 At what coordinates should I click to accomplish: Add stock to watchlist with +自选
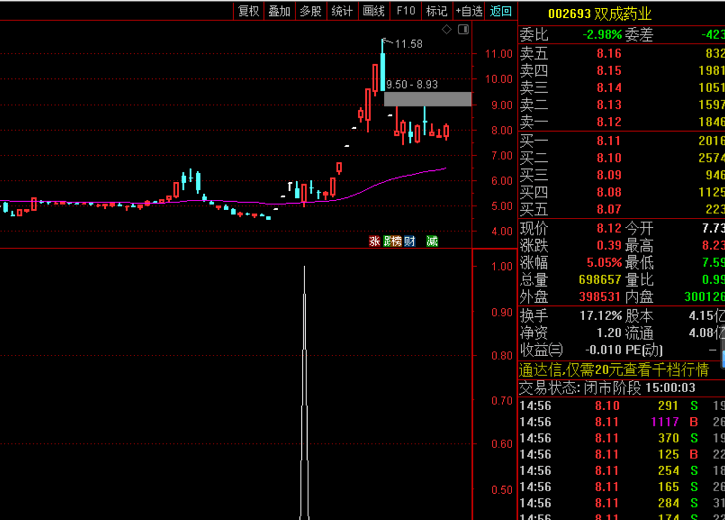[468, 11]
